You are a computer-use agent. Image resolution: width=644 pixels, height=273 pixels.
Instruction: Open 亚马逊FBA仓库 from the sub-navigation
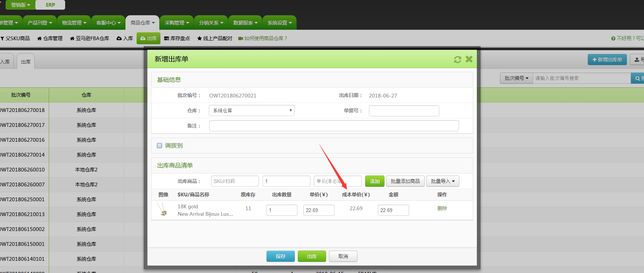pos(89,38)
